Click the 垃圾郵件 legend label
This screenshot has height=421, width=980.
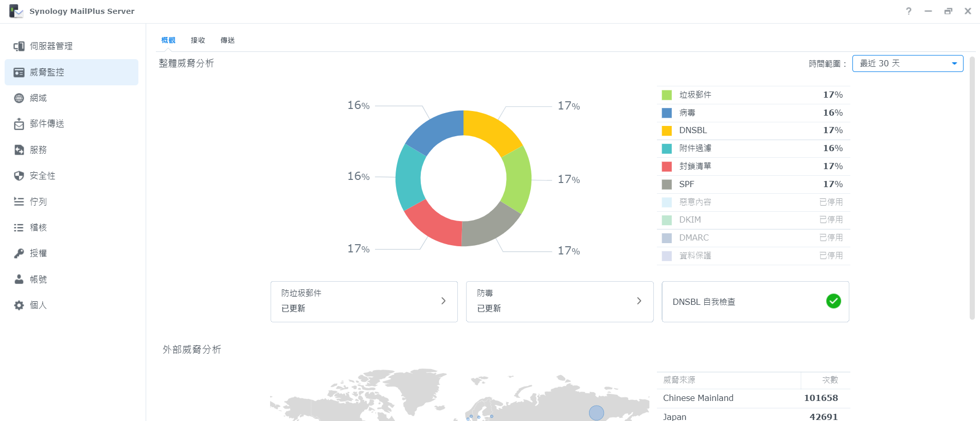(x=695, y=95)
